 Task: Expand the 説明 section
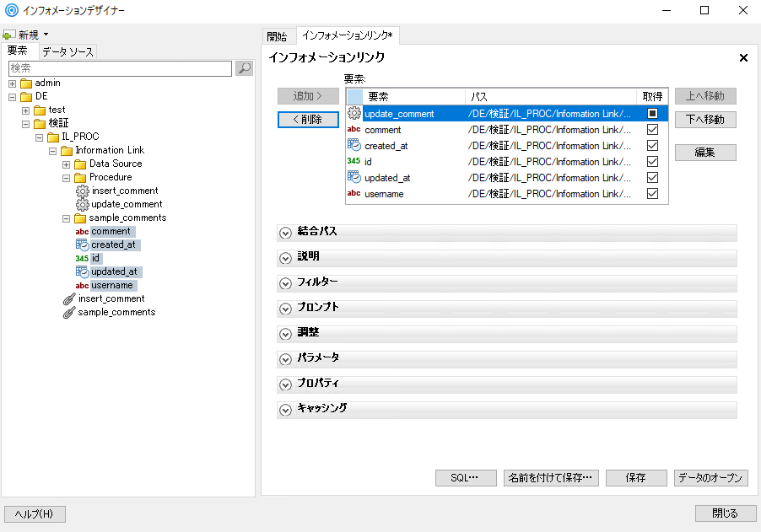[x=285, y=258]
